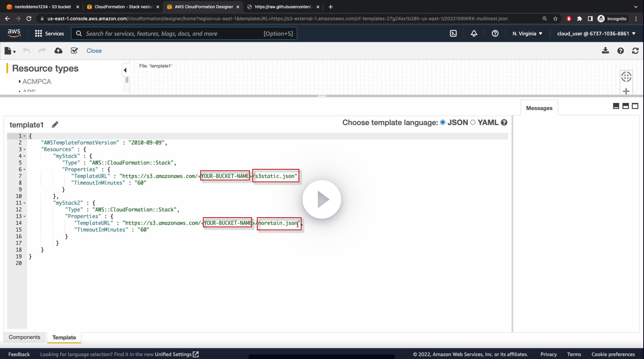Open the Terms footer link
Viewport: 644px width, 359px height.
574,354
